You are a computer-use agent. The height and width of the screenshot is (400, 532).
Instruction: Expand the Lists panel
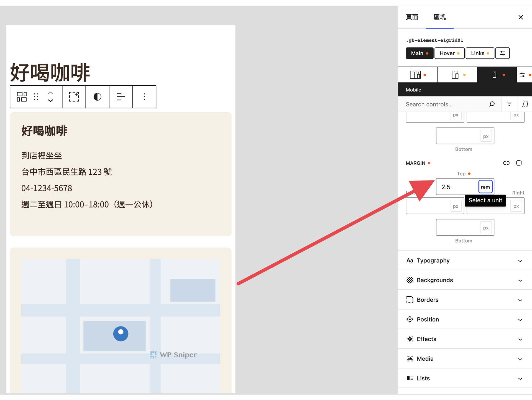(465, 378)
